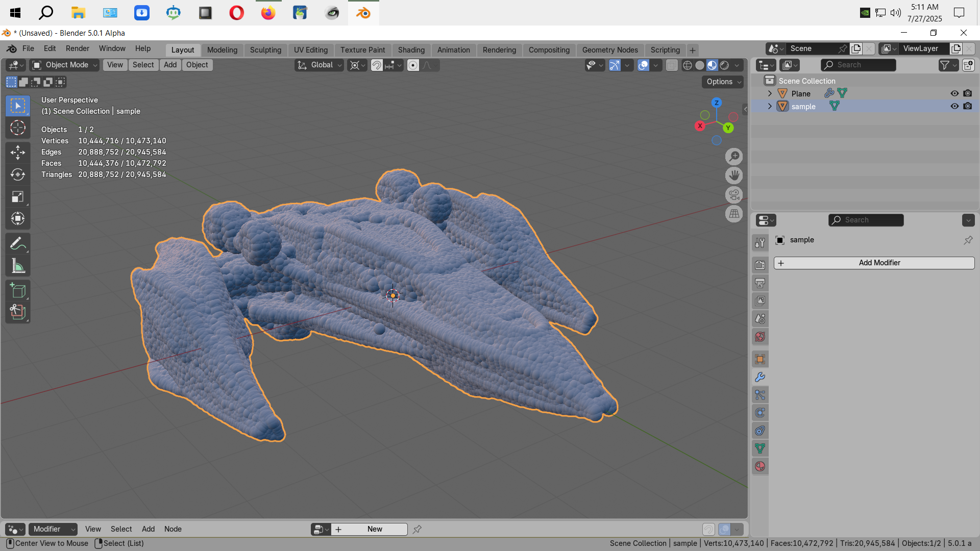Click the Add Modifier button

(873, 263)
